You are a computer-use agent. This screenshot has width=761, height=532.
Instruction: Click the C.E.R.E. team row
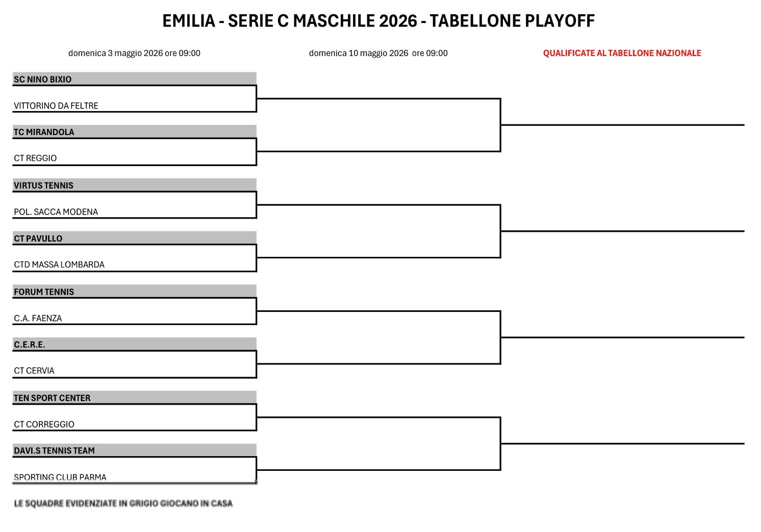[30, 344]
